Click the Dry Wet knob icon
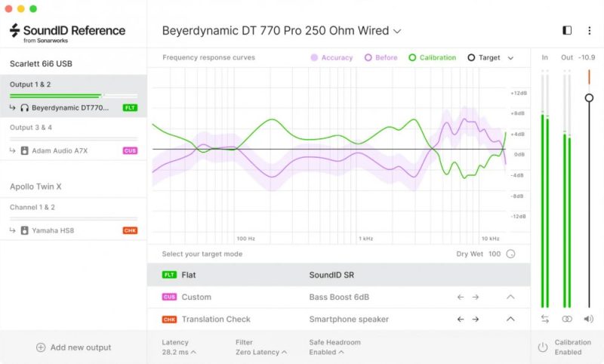This screenshot has height=364, width=604. tap(510, 254)
